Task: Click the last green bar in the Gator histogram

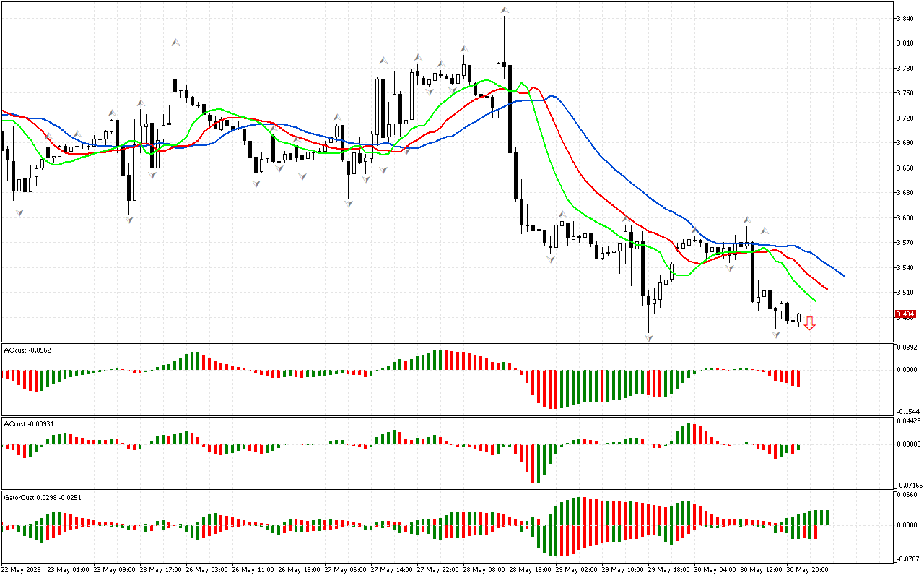Action: click(x=827, y=517)
